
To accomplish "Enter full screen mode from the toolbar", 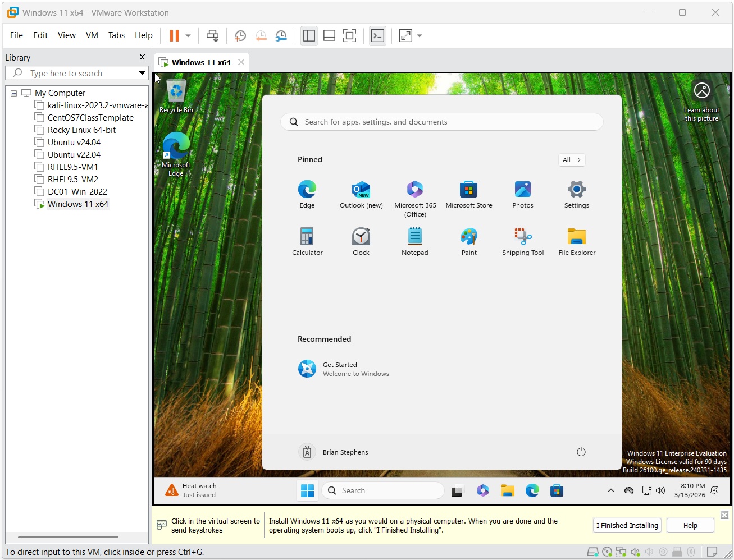I will click(349, 35).
